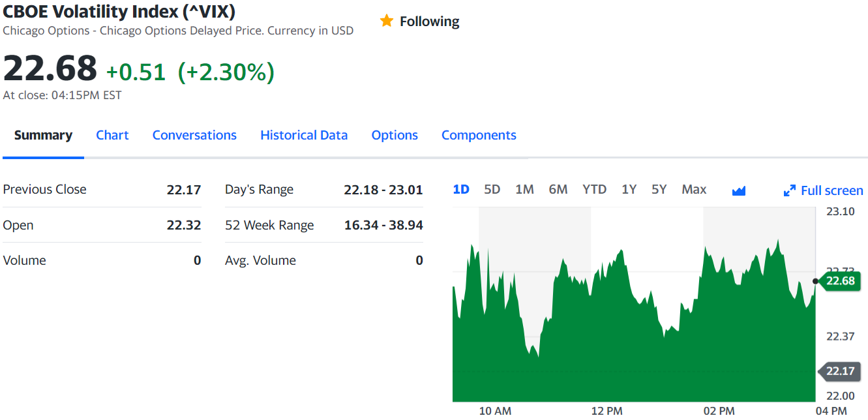The height and width of the screenshot is (420, 868).
Task: Click the 02 PM time axis label
Action: point(719,411)
